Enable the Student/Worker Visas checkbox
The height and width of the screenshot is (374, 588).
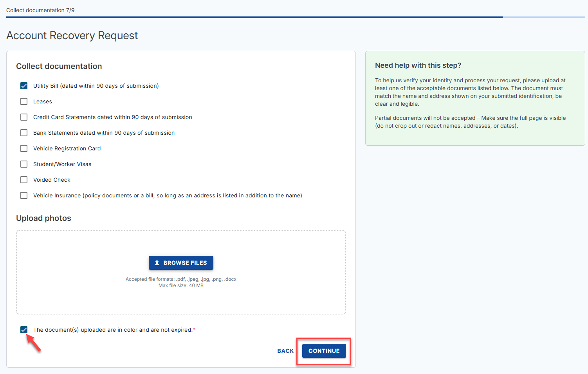coord(24,164)
